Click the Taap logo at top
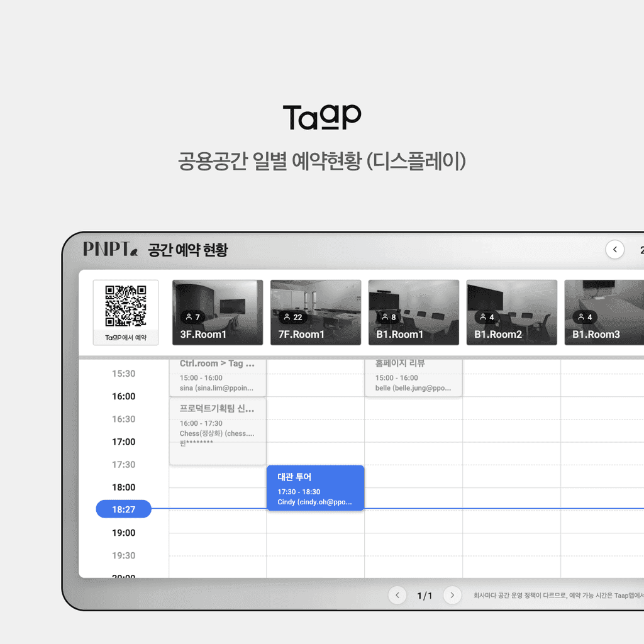 click(322, 117)
